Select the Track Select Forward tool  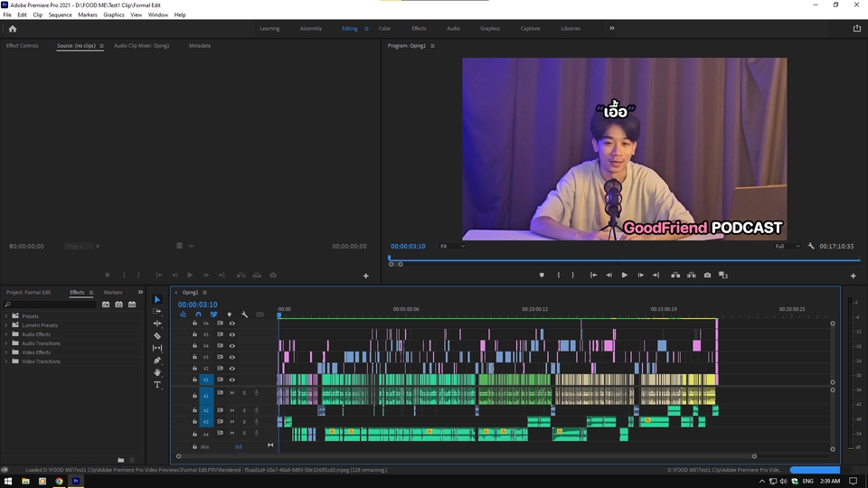(x=157, y=311)
